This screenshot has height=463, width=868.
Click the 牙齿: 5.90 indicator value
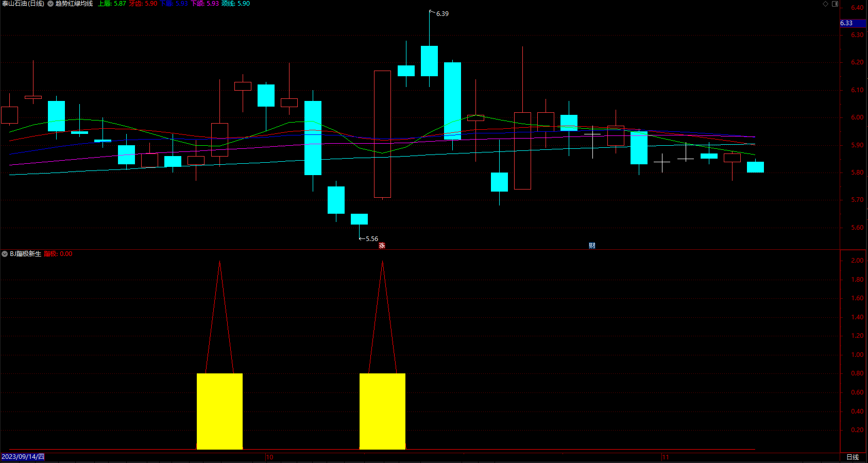click(143, 4)
